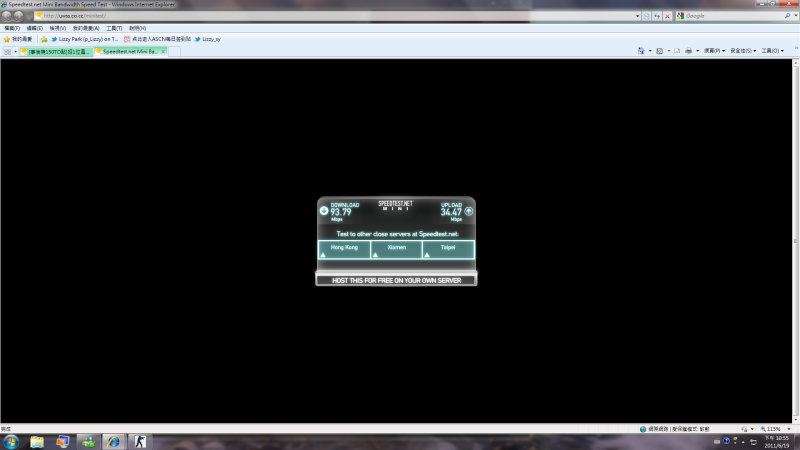
Task: Expand the Feeds button dropdown arrow
Action: pyautogui.click(x=668, y=51)
